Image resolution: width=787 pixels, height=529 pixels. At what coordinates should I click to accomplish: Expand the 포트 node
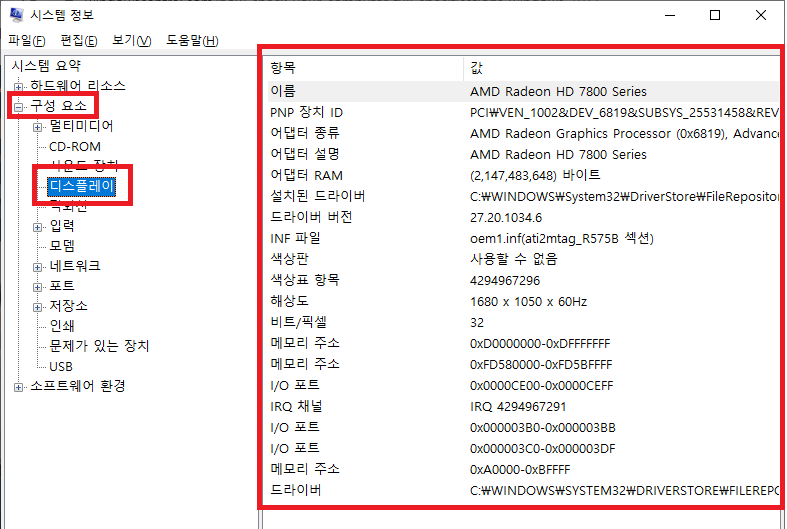pyautogui.click(x=38, y=287)
